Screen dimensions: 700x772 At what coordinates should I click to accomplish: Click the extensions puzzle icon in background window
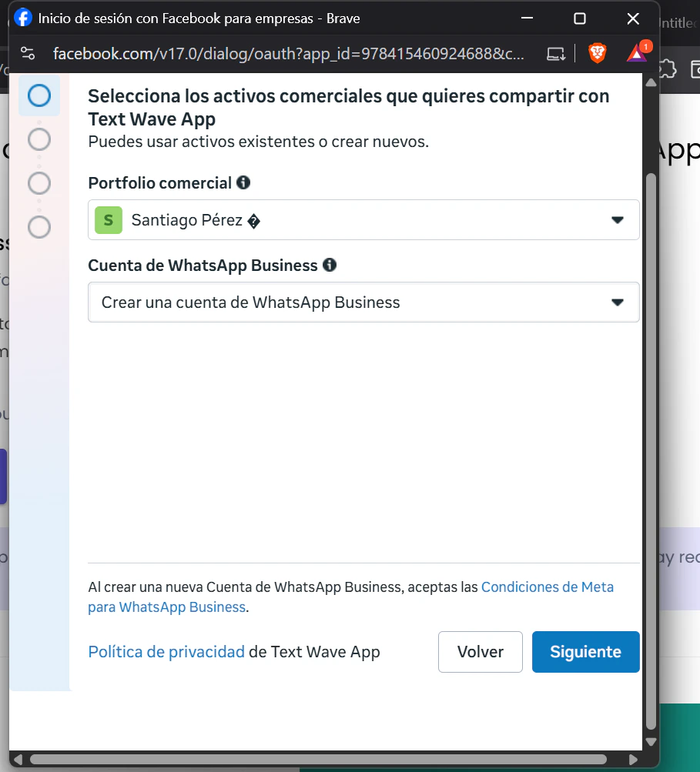tap(668, 69)
